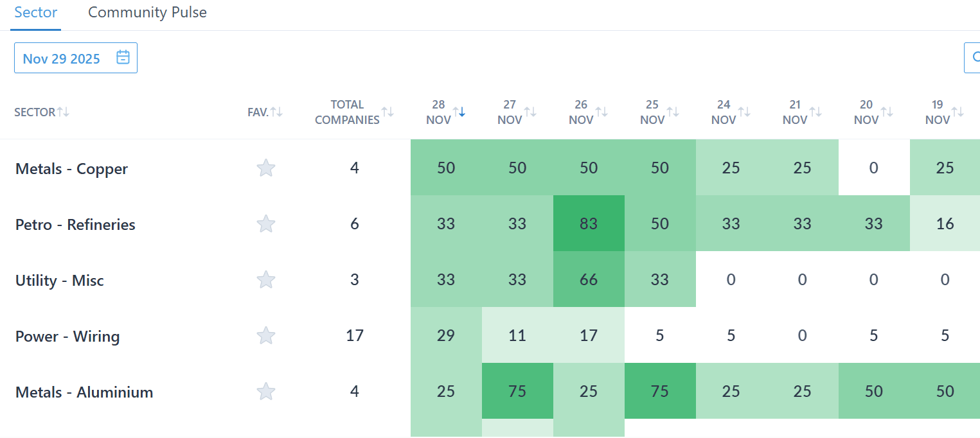
Task: Click the dark green 83 heatmap cell
Action: click(589, 224)
